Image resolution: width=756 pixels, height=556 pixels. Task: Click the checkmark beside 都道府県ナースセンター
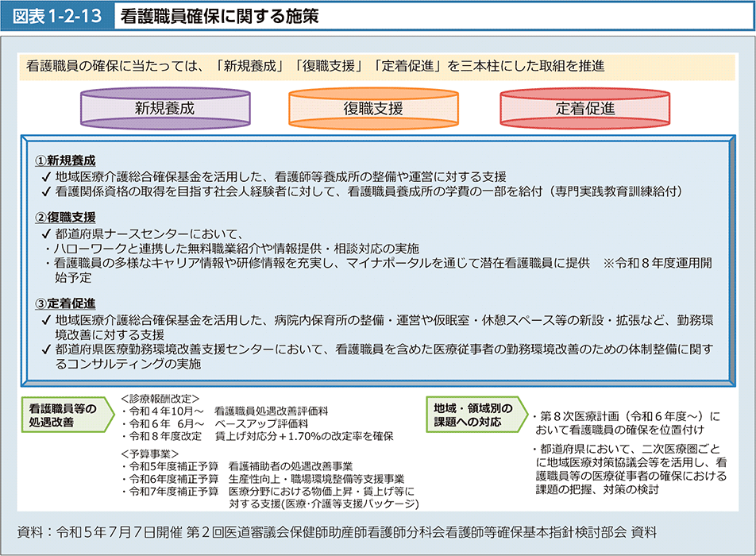(46, 234)
